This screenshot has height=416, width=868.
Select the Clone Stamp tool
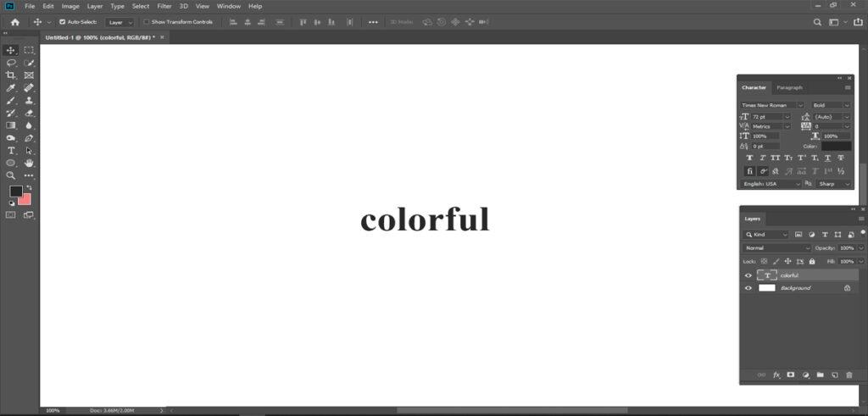click(x=29, y=101)
